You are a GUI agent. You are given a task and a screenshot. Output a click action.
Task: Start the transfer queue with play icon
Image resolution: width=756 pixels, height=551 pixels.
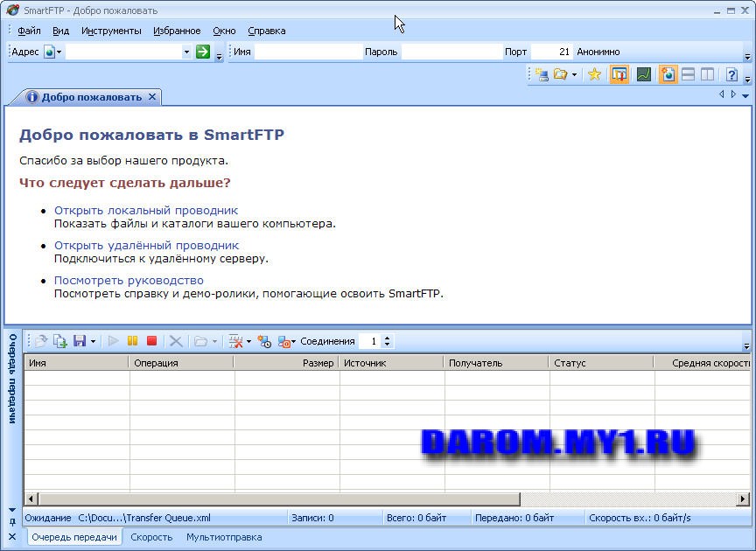coord(113,341)
